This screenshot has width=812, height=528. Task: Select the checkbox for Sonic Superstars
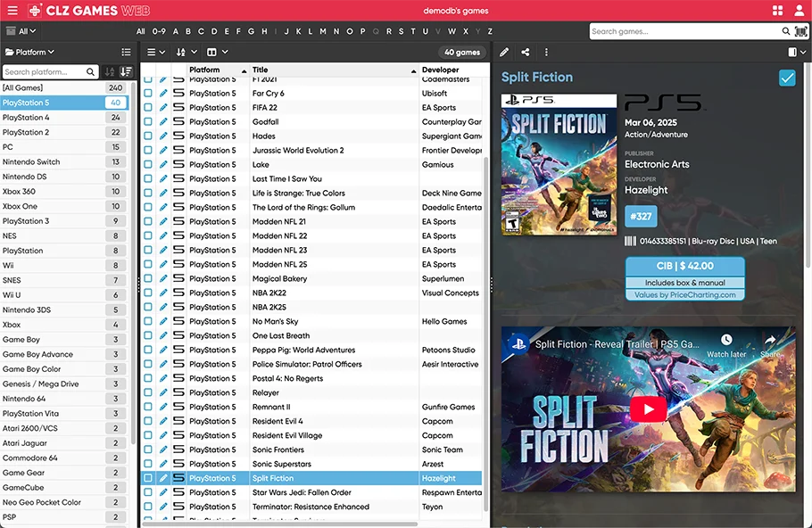click(148, 464)
